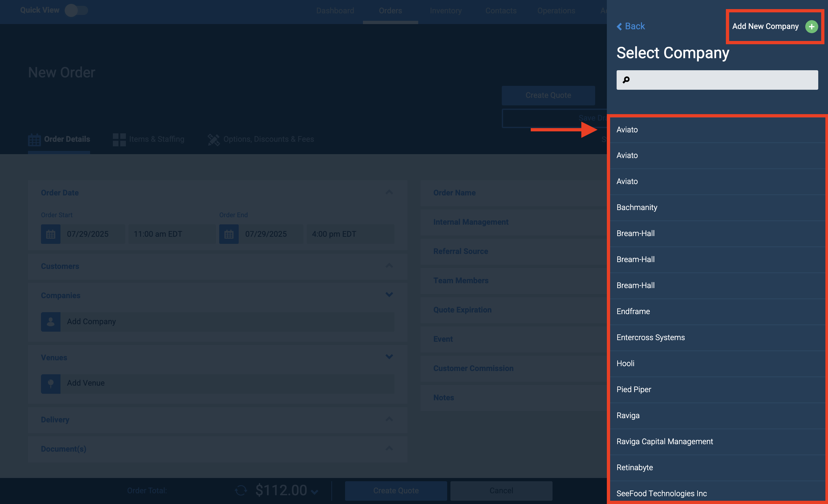Expand the Delivery section chevron
This screenshot has height=504, width=828.
pyautogui.click(x=389, y=419)
